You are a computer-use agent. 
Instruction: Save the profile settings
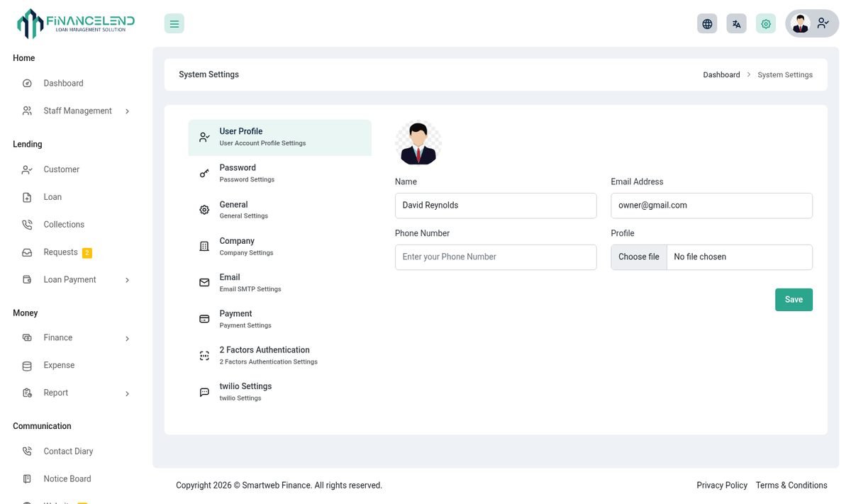click(794, 300)
